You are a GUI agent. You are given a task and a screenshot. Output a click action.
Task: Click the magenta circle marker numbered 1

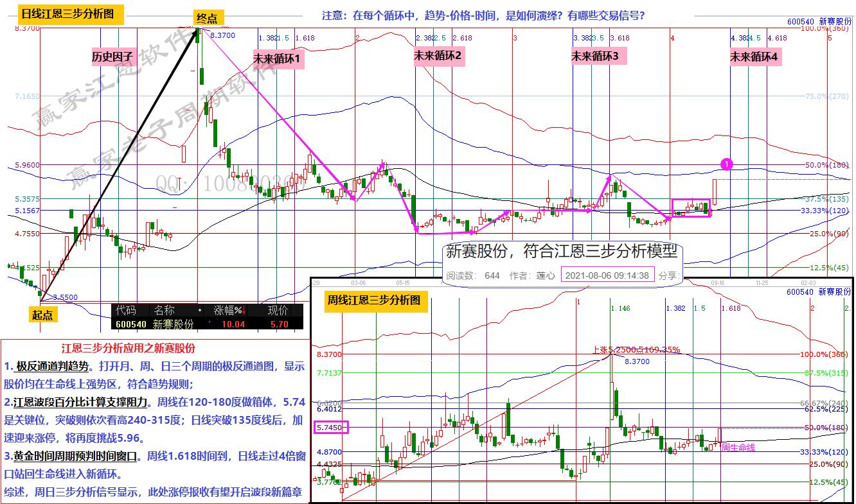(x=726, y=164)
